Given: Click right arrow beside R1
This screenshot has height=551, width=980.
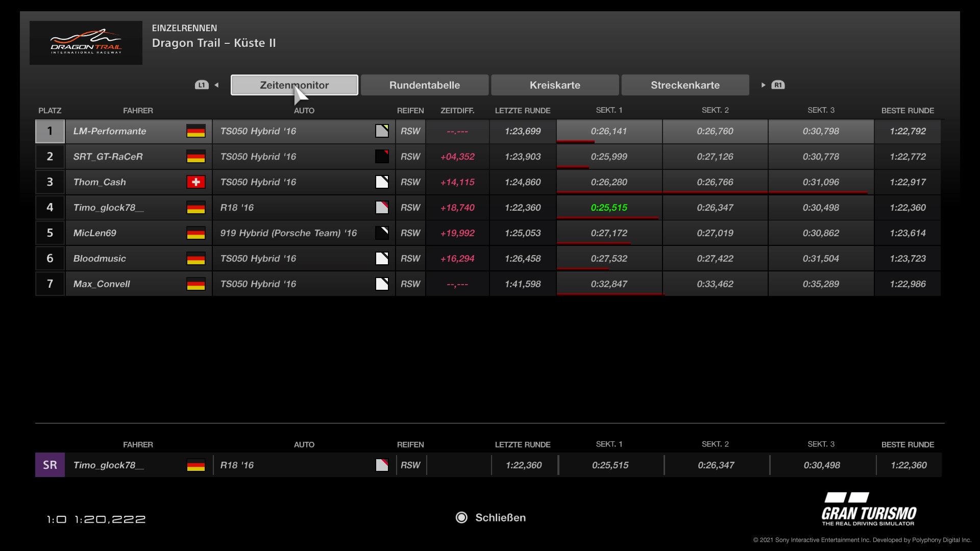Looking at the screenshot, I should click(x=763, y=85).
